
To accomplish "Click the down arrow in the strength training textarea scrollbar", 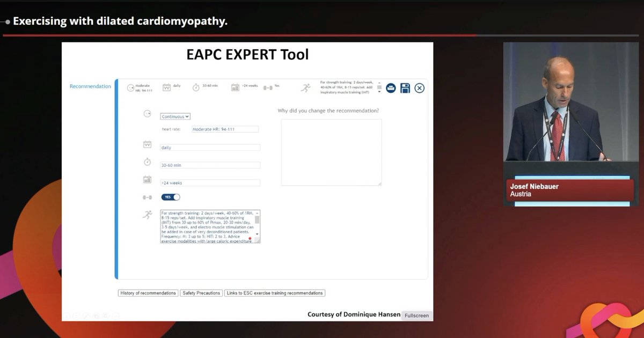I will [257, 234].
